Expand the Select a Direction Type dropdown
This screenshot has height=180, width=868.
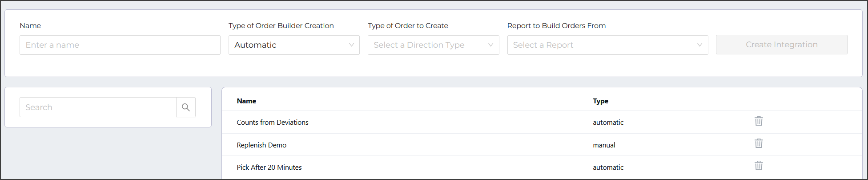(434, 45)
